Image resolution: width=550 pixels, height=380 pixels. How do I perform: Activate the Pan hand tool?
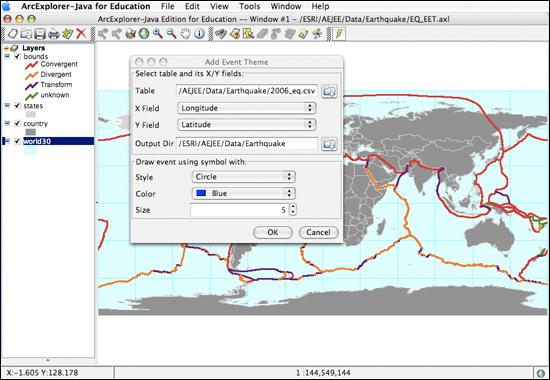pyautogui.click(x=185, y=34)
